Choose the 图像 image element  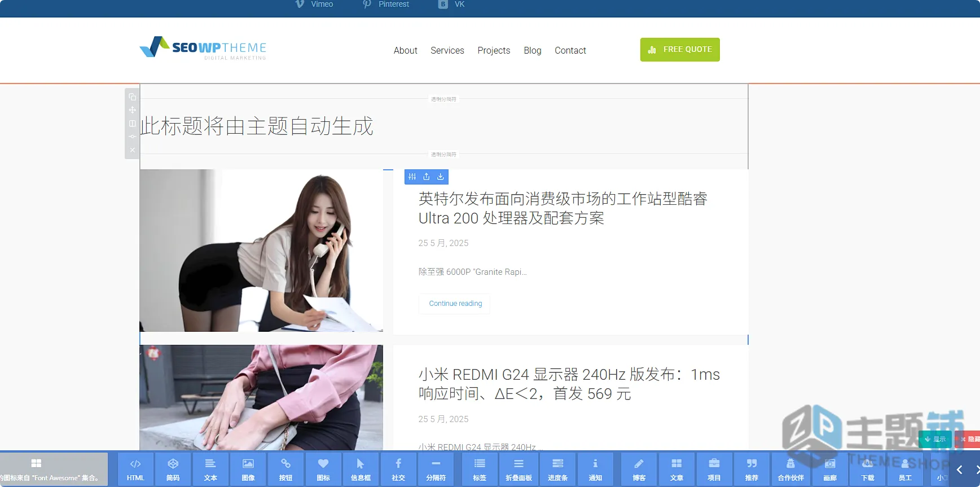pyautogui.click(x=248, y=469)
